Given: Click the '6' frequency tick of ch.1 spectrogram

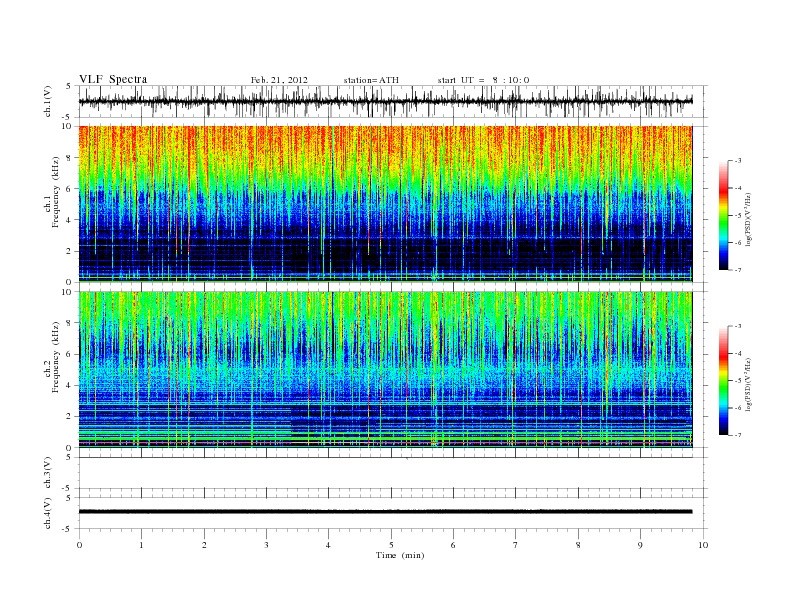Looking at the screenshot, I should click(x=69, y=188).
